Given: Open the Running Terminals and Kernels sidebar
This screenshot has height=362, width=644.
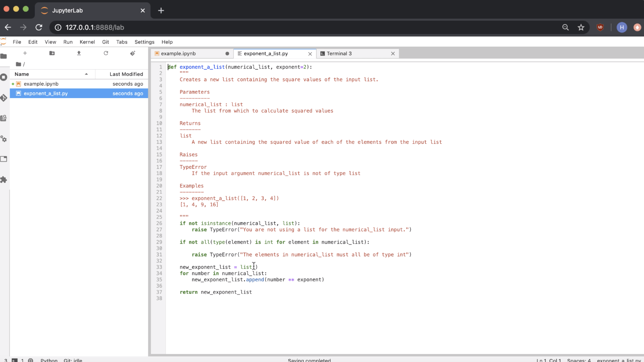Looking at the screenshot, I should [4, 77].
